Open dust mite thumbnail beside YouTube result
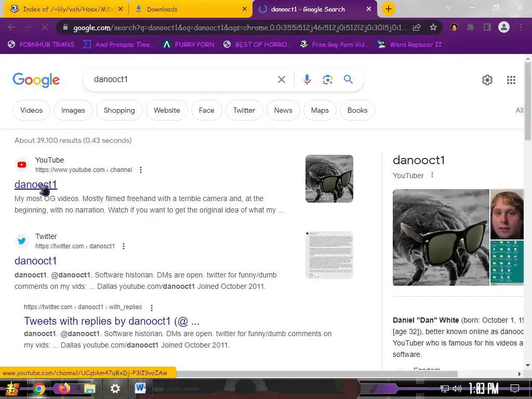Image resolution: width=532 pixels, height=399 pixels. [329, 179]
